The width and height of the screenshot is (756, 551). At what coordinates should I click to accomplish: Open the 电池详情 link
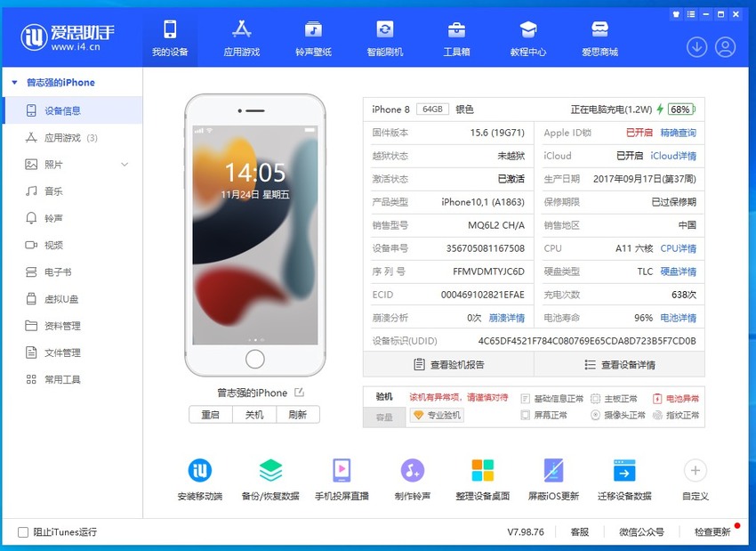click(x=678, y=318)
